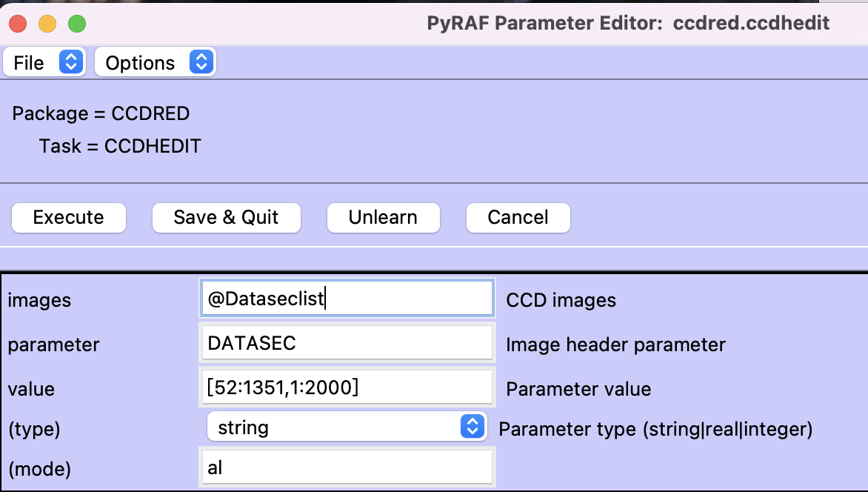Image resolution: width=868 pixels, height=492 pixels.
Task: Click blue up-down arrows beside Options
Action: tap(201, 62)
